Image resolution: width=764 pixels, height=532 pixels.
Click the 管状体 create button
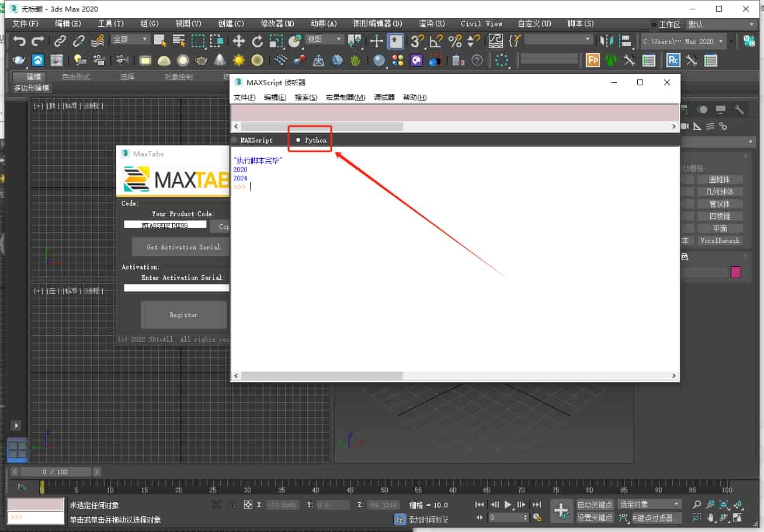(x=719, y=204)
